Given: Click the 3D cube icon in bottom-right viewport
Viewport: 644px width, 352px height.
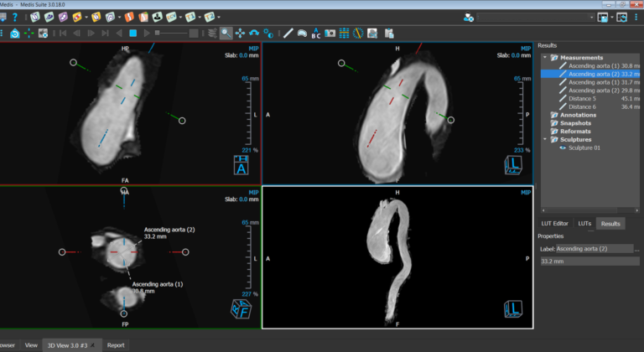Looking at the screenshot, I should tap(512, 310).
